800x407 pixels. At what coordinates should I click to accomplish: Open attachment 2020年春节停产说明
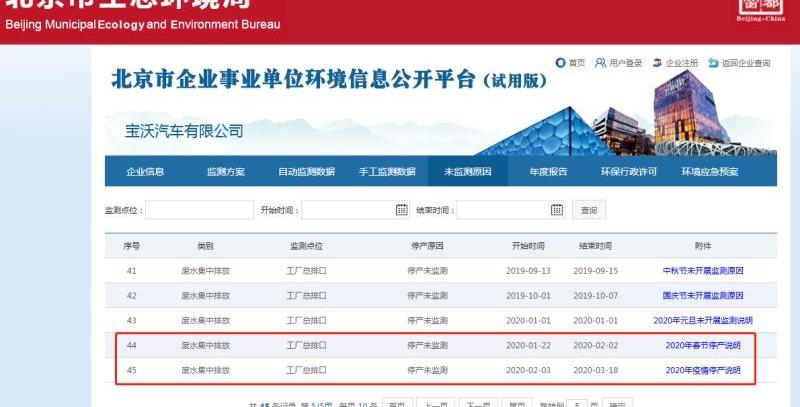[x=703, y=345]
